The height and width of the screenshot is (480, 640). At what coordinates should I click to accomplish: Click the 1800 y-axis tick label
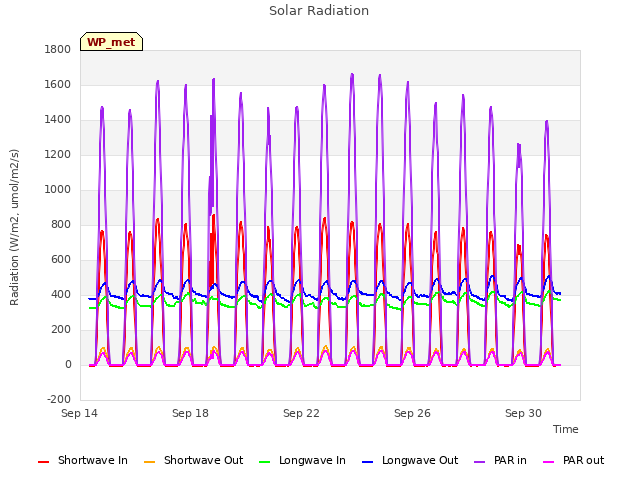pyautogui.click(x=58, y=49)
